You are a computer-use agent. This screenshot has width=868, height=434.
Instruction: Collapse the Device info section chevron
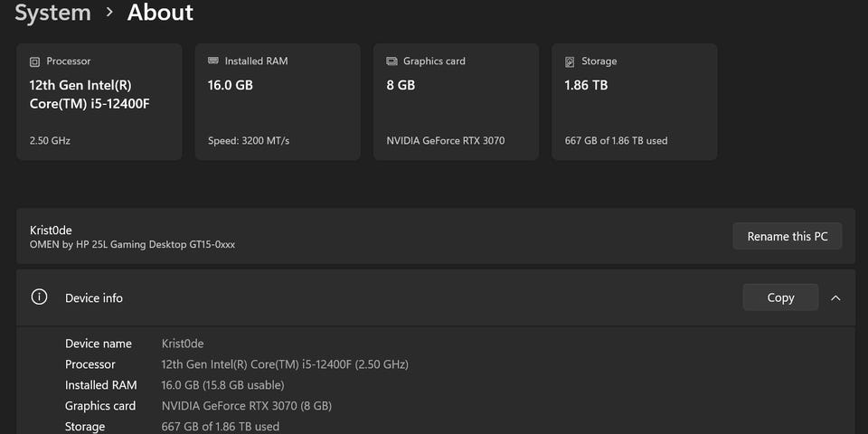click(x=835, y=297)
